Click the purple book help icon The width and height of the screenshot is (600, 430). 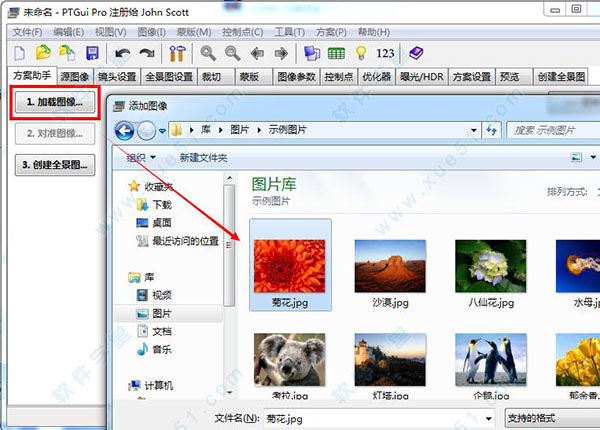tap(415, 53)
